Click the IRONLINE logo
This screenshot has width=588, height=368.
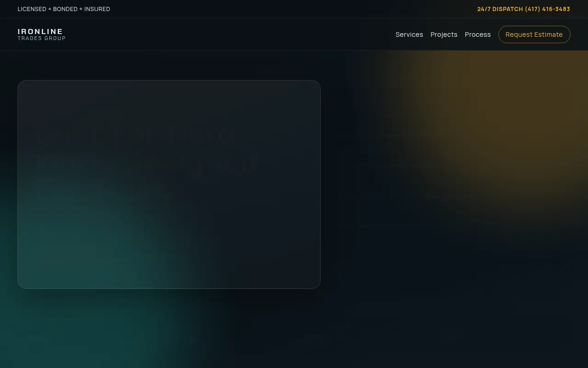point(40,31)
